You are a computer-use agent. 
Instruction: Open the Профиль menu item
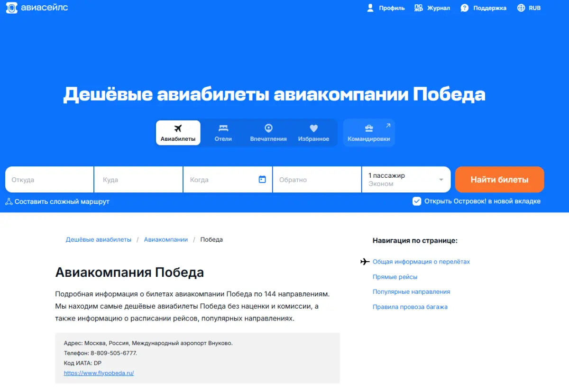[x=386, y=8]
